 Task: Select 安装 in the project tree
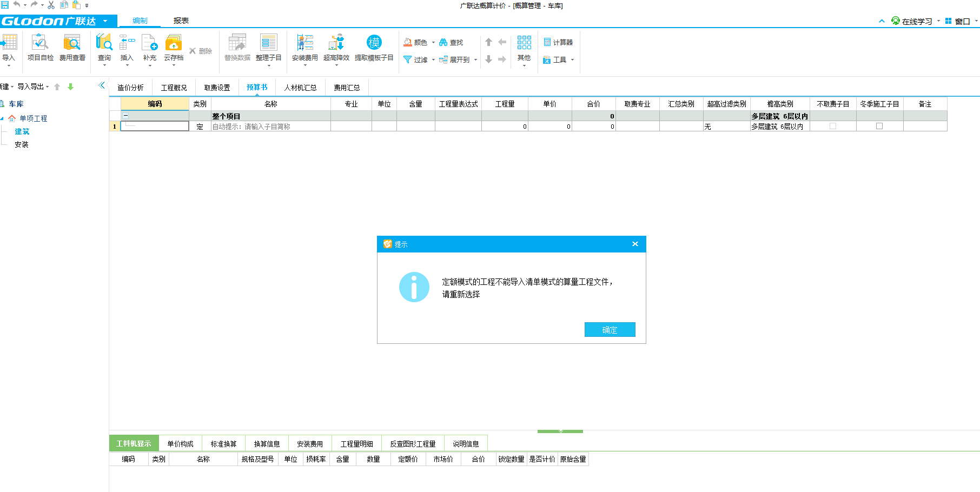click(x=22, y=145)
